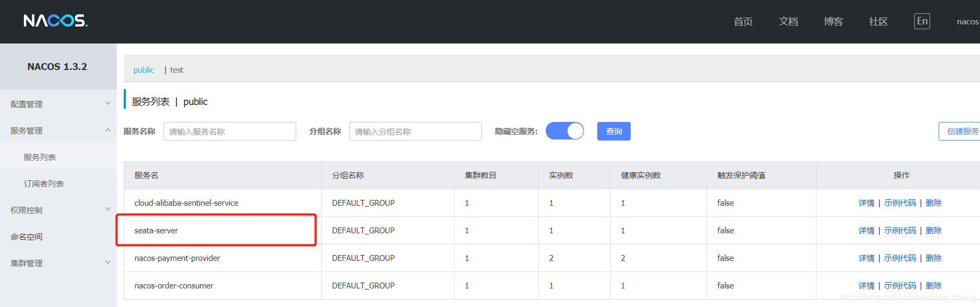Open the 文档 nav link
980x307 pixels.
[788, 22]
